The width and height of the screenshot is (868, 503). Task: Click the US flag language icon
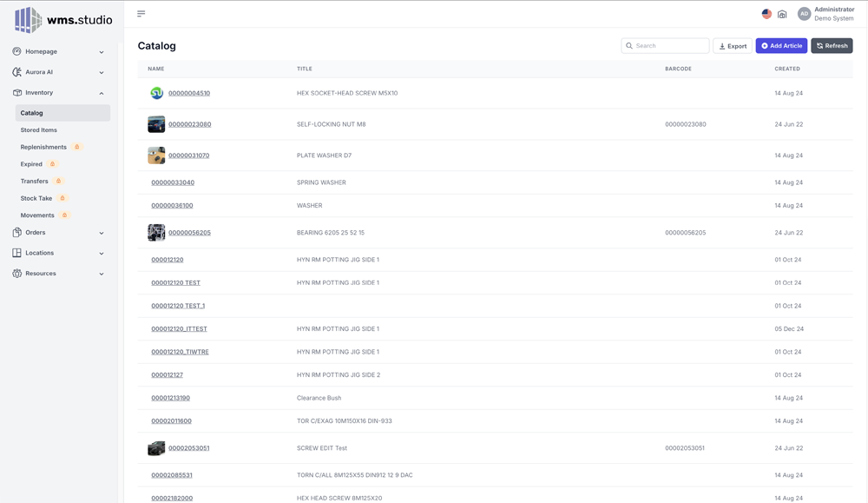pyautogui.click(x=766, y=14)
